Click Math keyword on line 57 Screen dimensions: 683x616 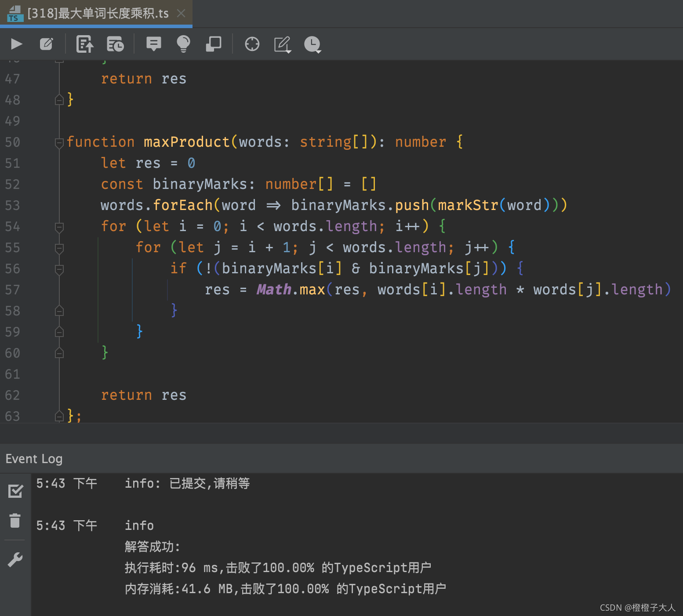coord(274,290)
